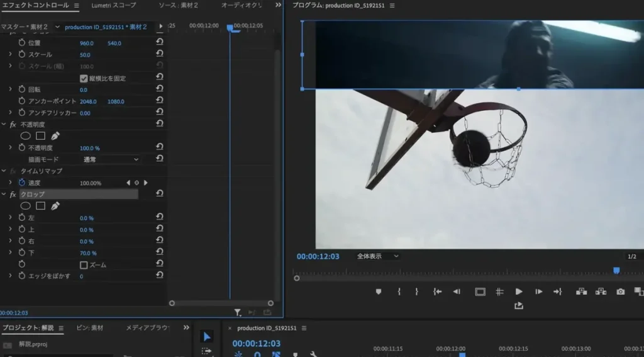Click 下 value 70.0 %
This screenshot has width=644, height=357.
(x=88, y=253)
